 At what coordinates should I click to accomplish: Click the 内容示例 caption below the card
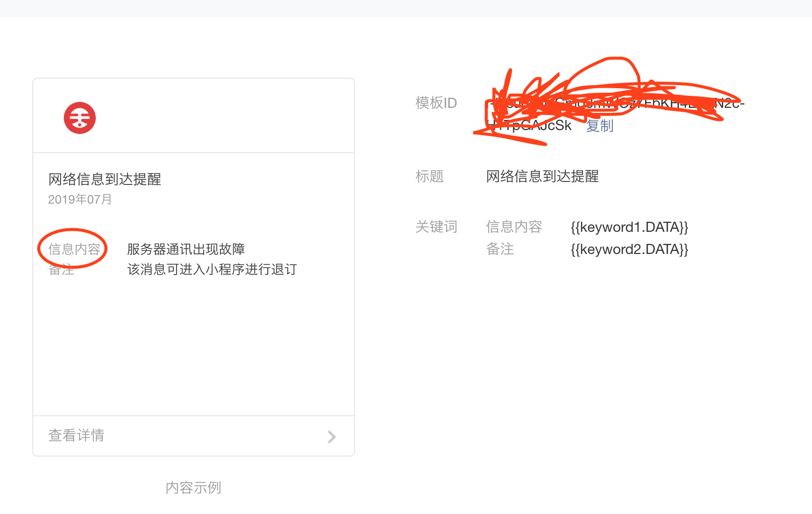coord(194,488)
